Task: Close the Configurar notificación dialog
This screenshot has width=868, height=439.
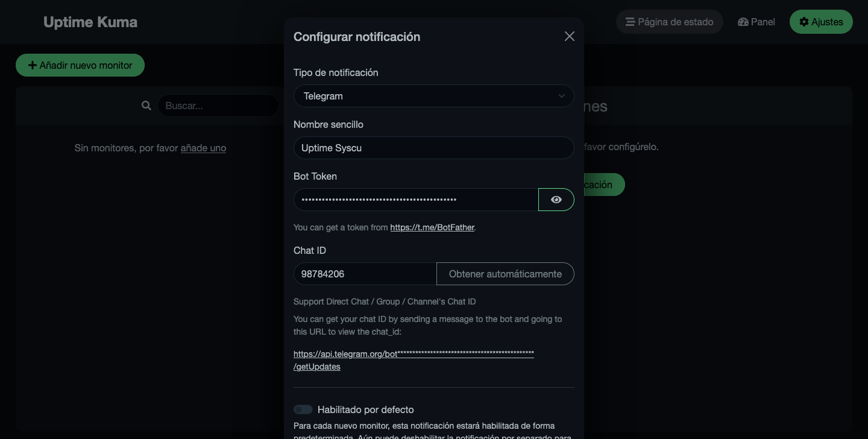Action: click(x=570, y=36)
